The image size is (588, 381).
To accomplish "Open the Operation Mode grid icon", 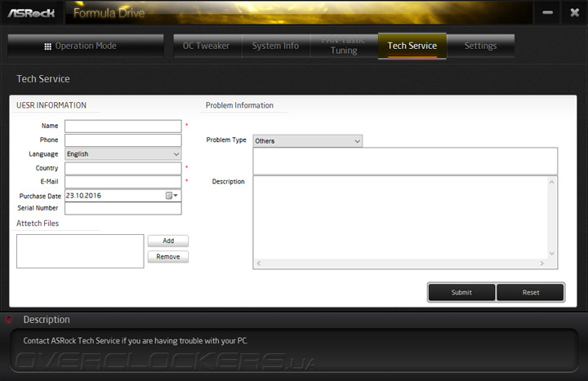I will (x=47, y=47).
